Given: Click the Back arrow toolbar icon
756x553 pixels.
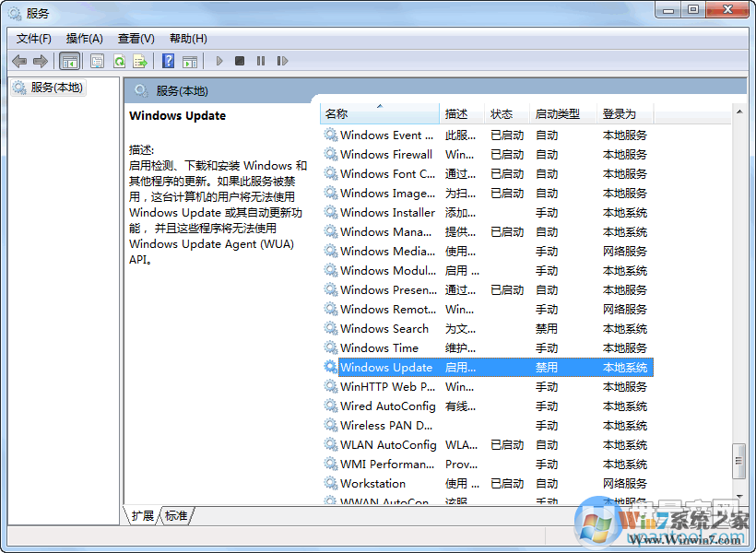Looking at the screenshot, I should click(19, 61).
